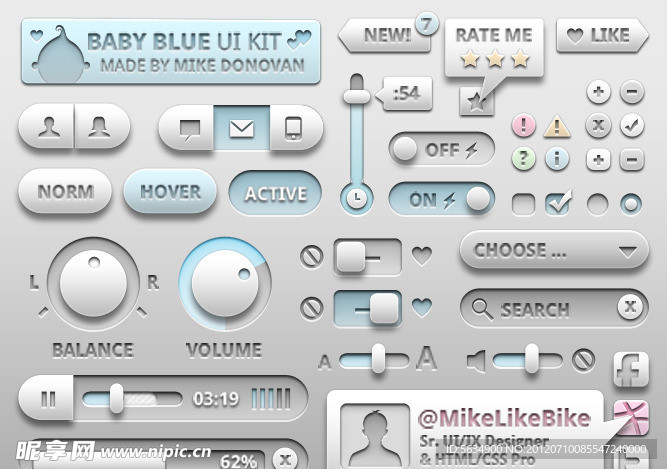667x469 pixels.
Task: Click the green question mark icon
Action: [x=523, y=158]
